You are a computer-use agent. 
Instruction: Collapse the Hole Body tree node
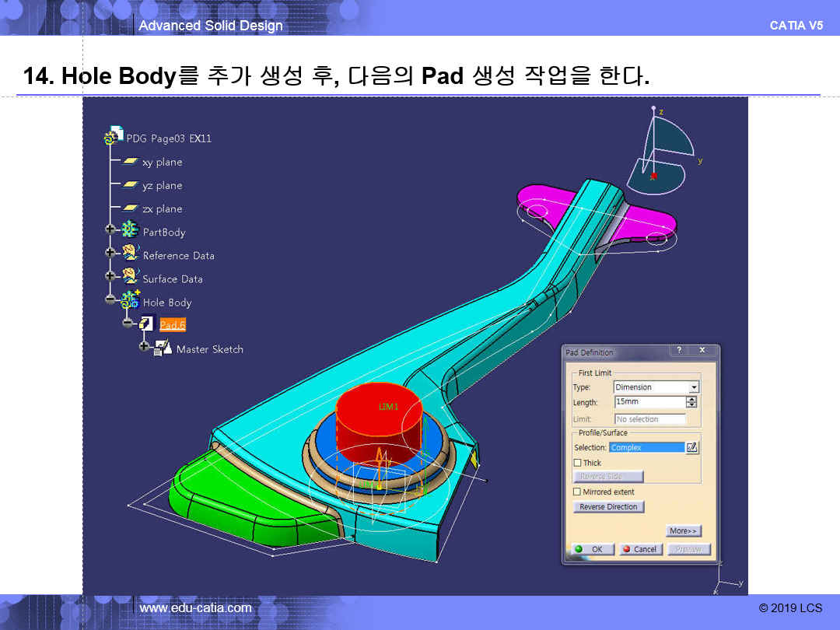click(110, 299)
